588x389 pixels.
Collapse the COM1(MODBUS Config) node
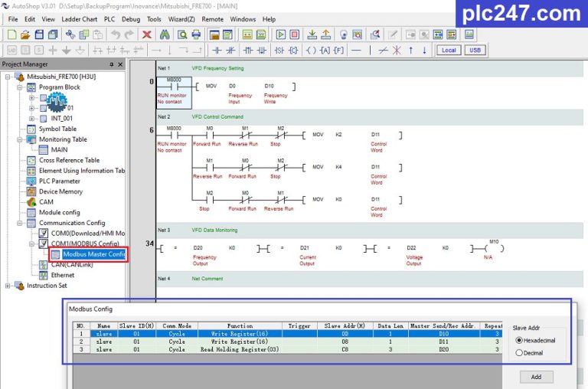coord(31,244)
